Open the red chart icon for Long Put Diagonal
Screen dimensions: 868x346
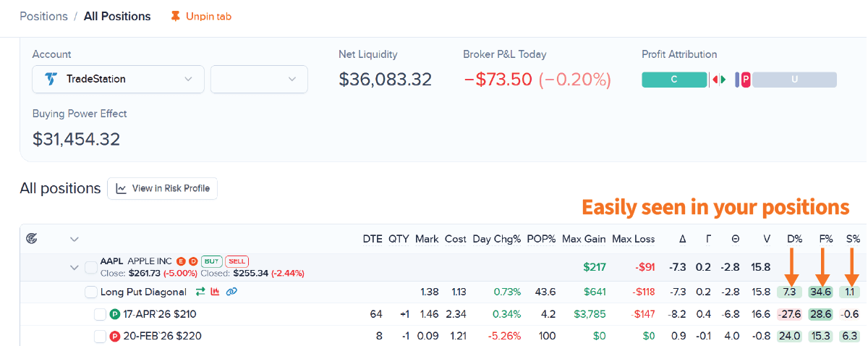216,292
